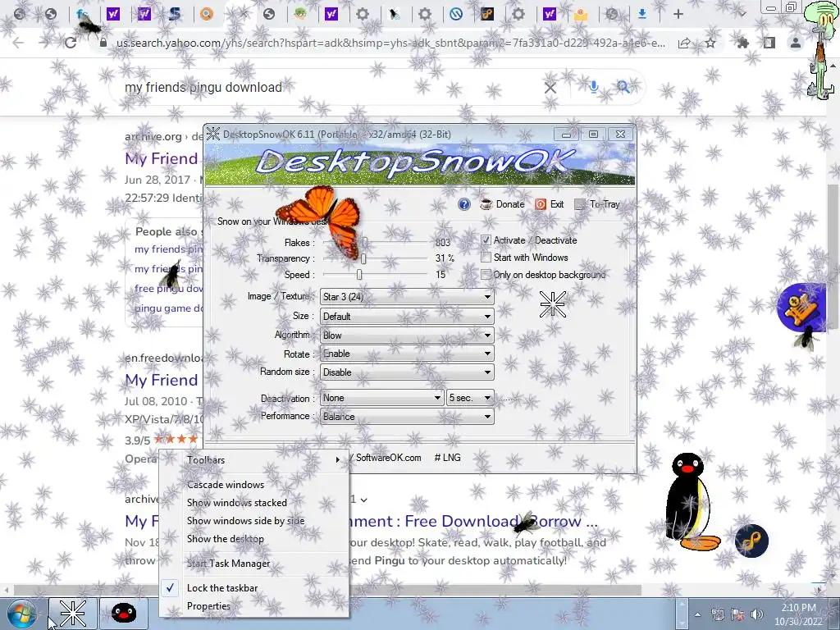840x630 pixels.
Task: Open the Toolbars submenu in context menu
Action: pyautogui.click(x=254, y=459)
